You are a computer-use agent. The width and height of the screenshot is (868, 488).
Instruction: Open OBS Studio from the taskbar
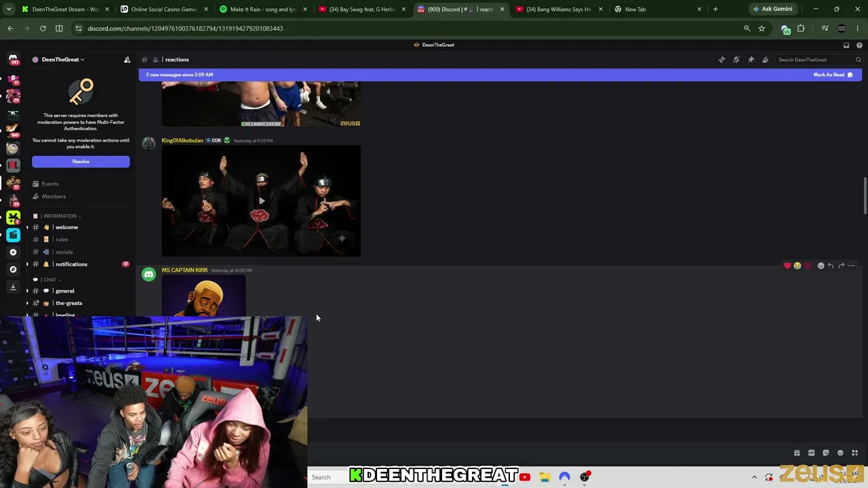pos(585,477)
